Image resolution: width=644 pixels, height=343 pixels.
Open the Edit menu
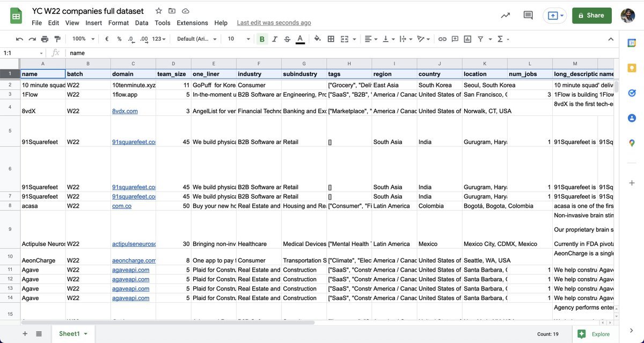pyautogui.click(x=54, y=23)
